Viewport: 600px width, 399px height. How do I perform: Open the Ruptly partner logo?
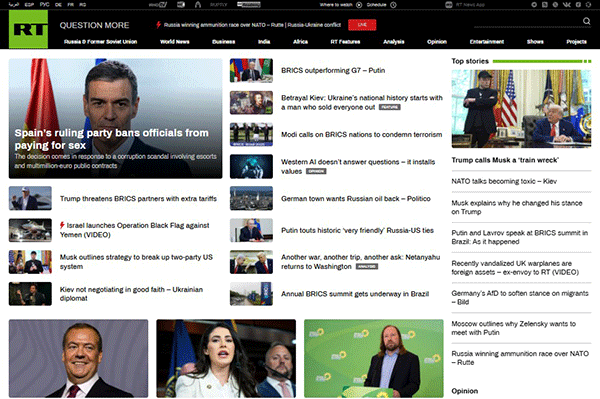(x=218, y=5)
